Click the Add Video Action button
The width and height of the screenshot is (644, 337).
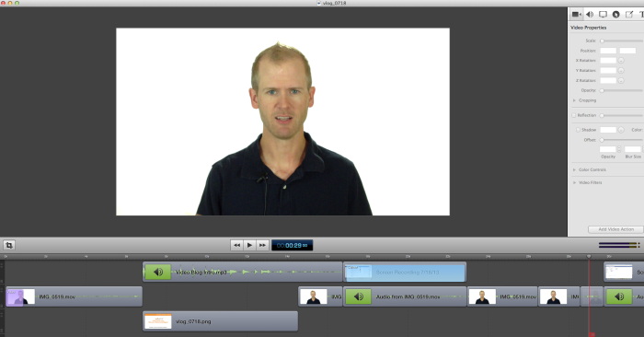615,229
